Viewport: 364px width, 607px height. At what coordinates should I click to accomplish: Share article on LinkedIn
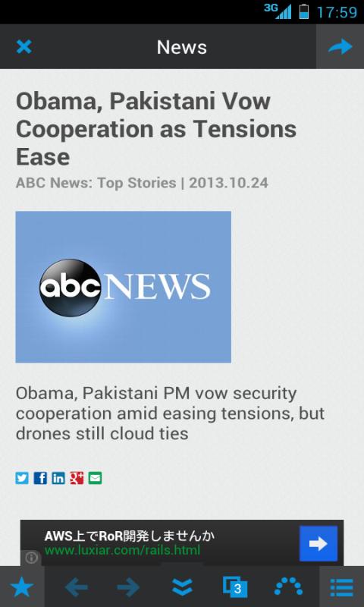click(58, 479)
